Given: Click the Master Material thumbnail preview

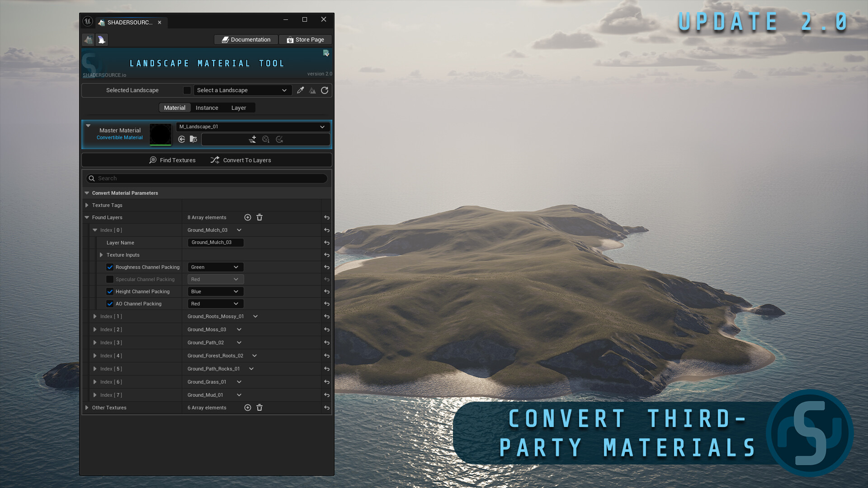Looking at the screenshot, I should click(x=160, y=134).
